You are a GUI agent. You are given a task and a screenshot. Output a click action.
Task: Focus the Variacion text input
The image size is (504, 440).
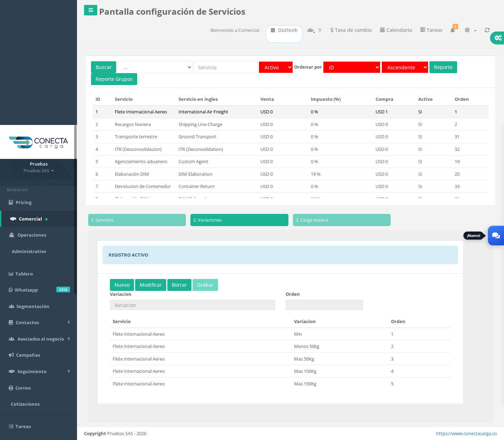click(192, 305)
